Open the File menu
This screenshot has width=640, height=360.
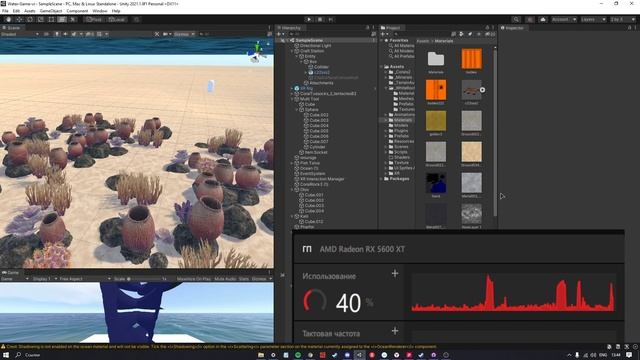coord(5,11)
